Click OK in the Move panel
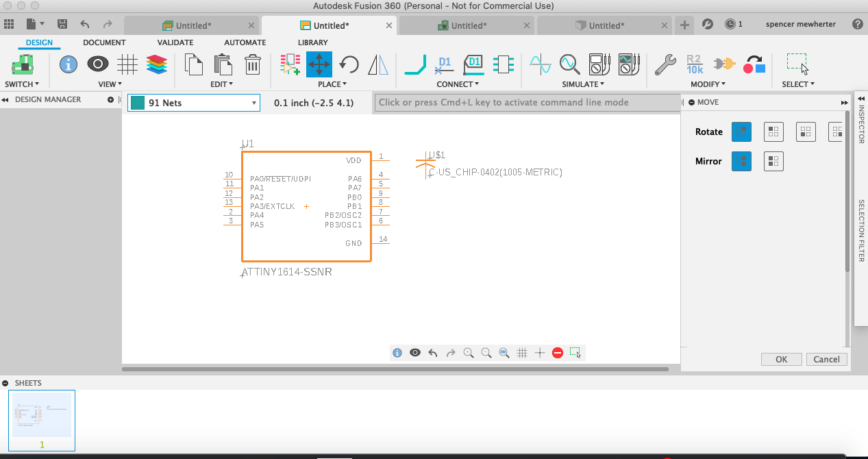This screenshot has height=459, width=868. tap(782, 359)
